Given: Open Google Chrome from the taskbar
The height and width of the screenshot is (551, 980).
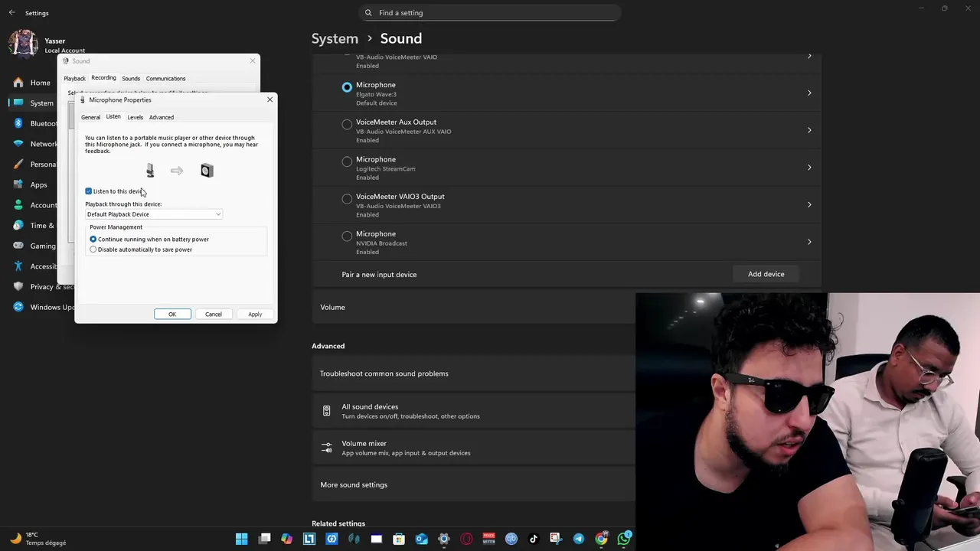Looking at the screenshot, I should point(601,539).
